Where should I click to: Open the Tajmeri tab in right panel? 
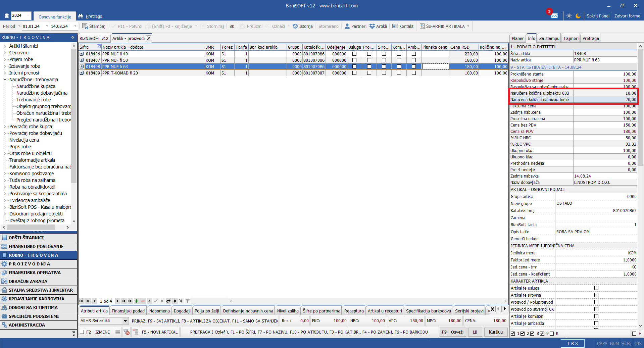571,38
